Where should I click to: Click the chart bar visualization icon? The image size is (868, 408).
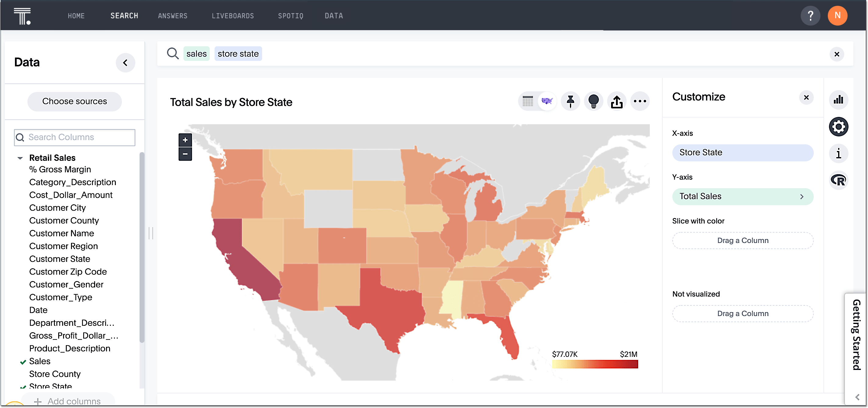tap(839, 100)
